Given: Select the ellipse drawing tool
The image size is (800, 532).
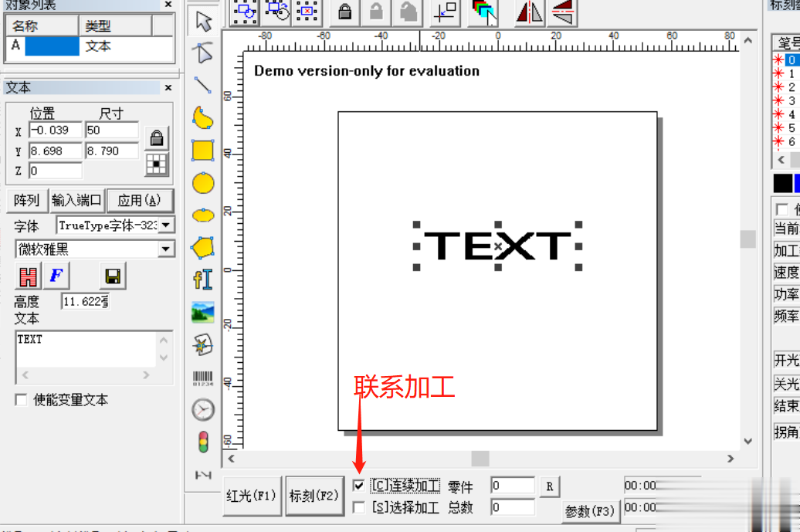Looking at the screenshot, I should pyautogui.click(x=202, y=215).
